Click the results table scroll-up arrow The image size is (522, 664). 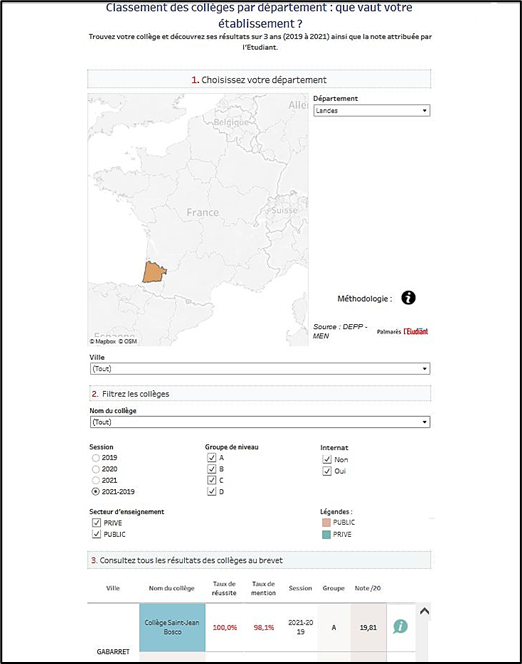(x=424, y=611)
